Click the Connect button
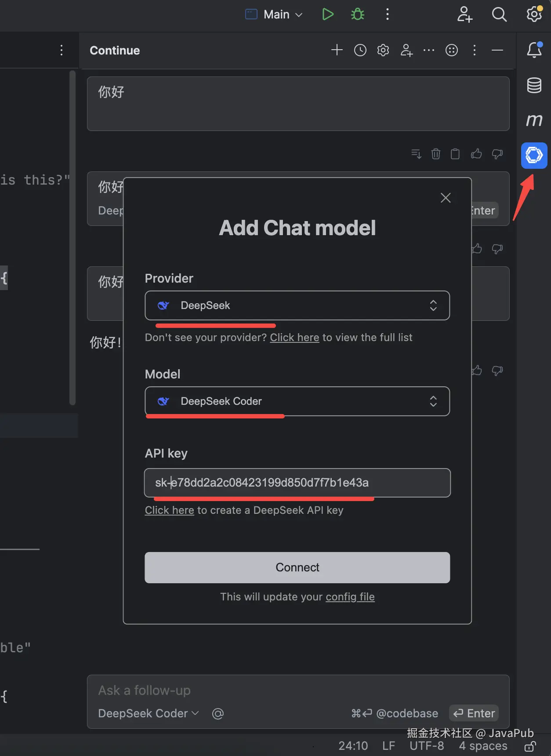Viewport: 551px width, 756px height. [297, 567]
